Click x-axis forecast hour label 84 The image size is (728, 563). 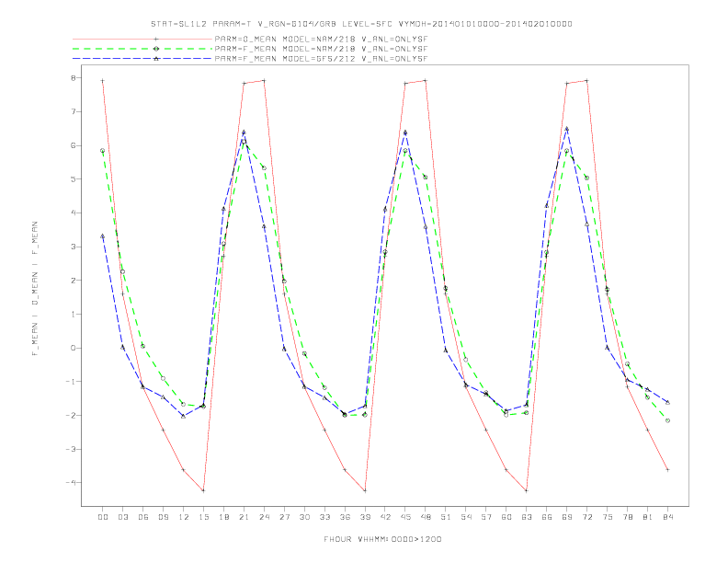[668, 517]
